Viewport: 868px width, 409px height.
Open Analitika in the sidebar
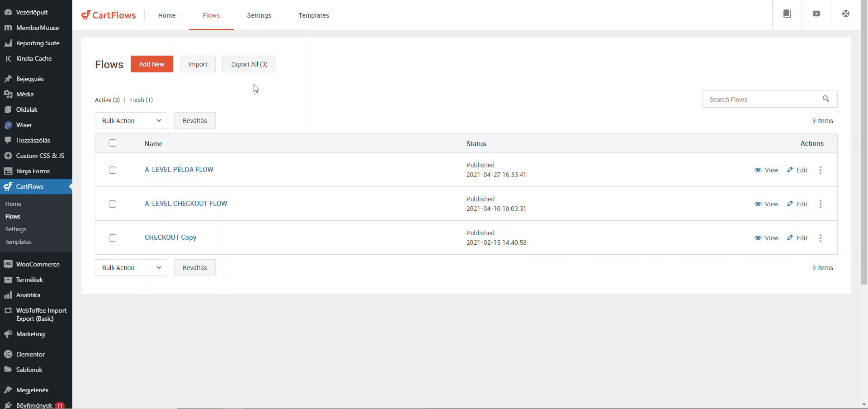36,295
